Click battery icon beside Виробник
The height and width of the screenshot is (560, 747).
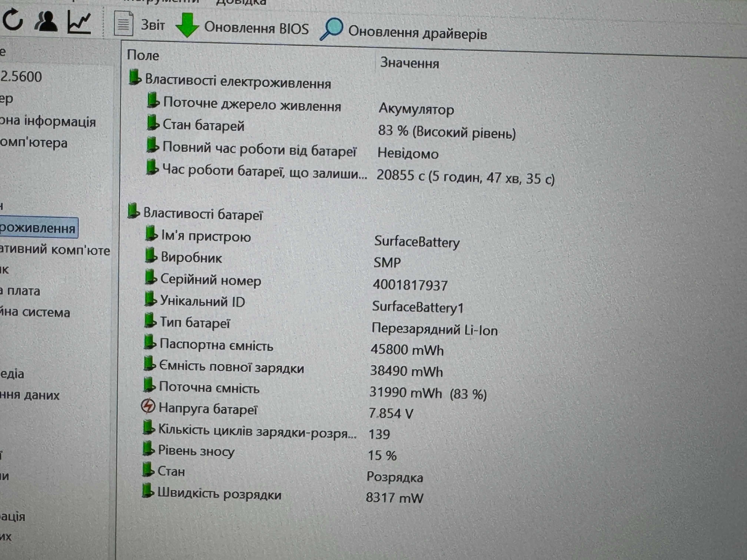(x=151, y=255)
